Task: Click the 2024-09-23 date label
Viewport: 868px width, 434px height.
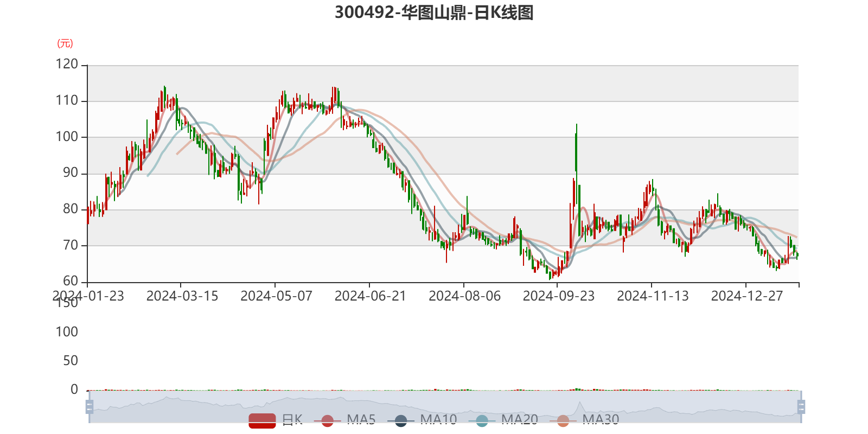Action: pos(559,296)
